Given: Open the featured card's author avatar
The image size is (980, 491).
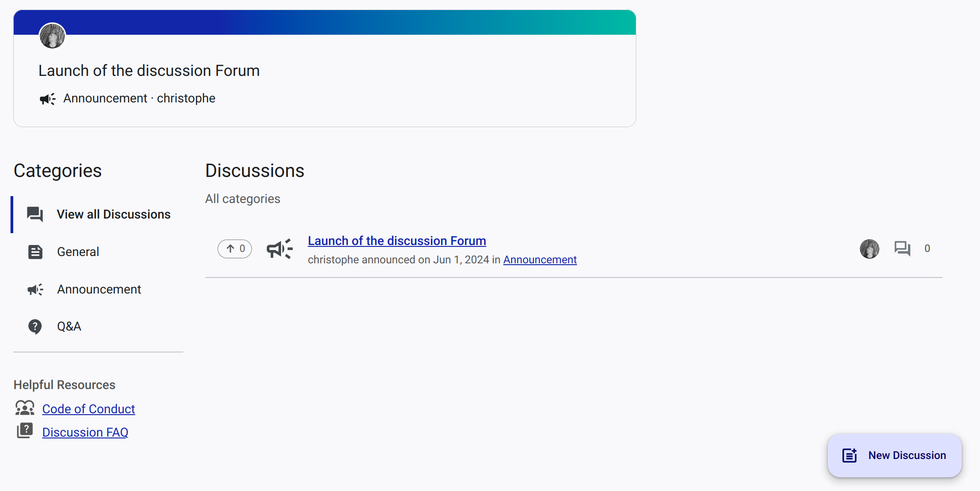Looking at the screenshot, I should (x=52, y=36).
